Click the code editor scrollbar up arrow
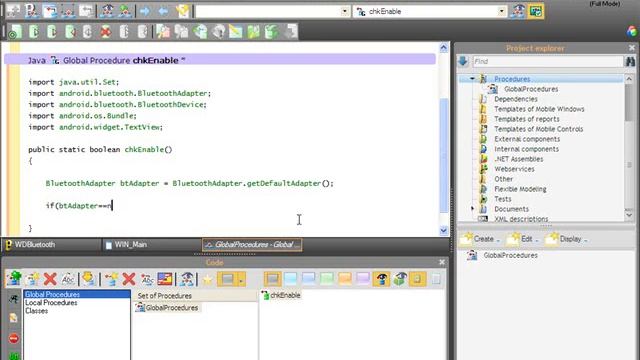 (x=444, y=48)
